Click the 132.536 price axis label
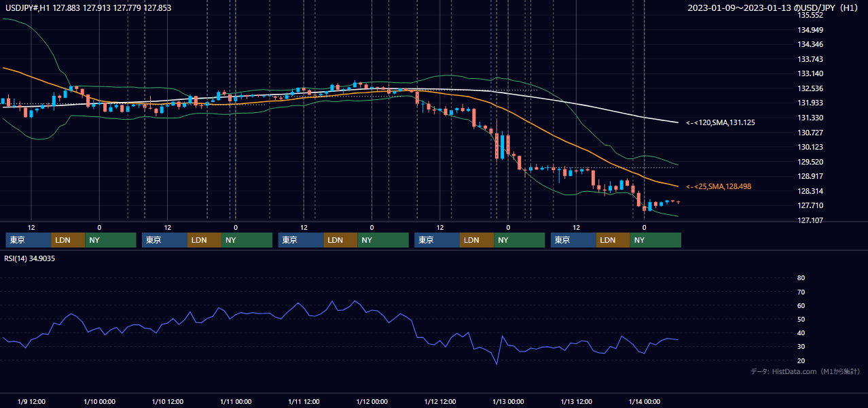Viewport: 868px width, 408px height. click(810, 88)
